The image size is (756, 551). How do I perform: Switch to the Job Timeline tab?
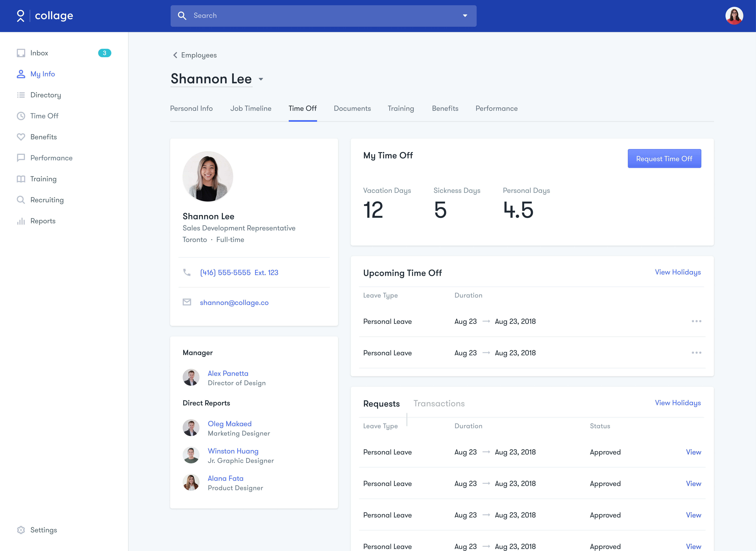[x=251, y=108]
